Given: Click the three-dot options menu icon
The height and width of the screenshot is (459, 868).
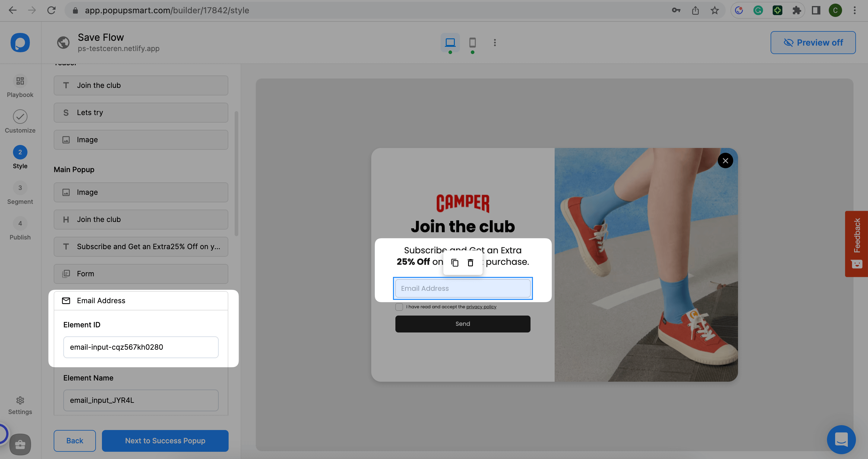Looking at the screenshot, I should [495, 43].
